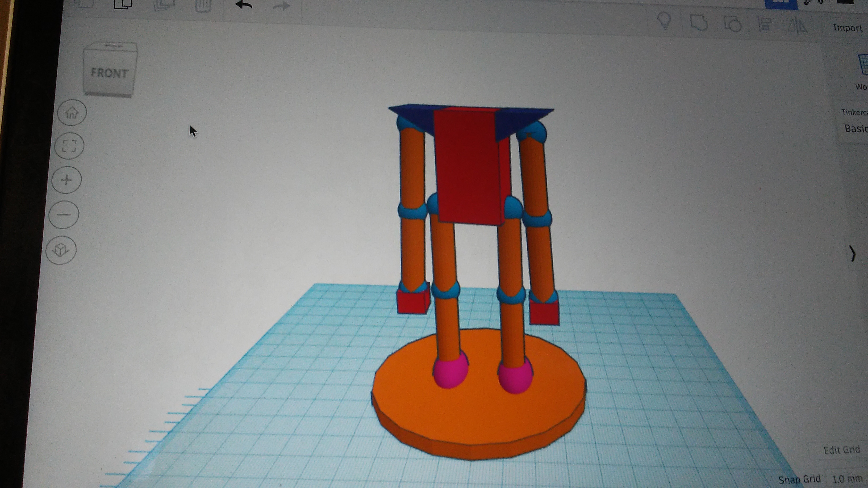The image size is (868, 488).
Task: Click the Paste icon in the top toolbar
Action: [x=123, y=4]
